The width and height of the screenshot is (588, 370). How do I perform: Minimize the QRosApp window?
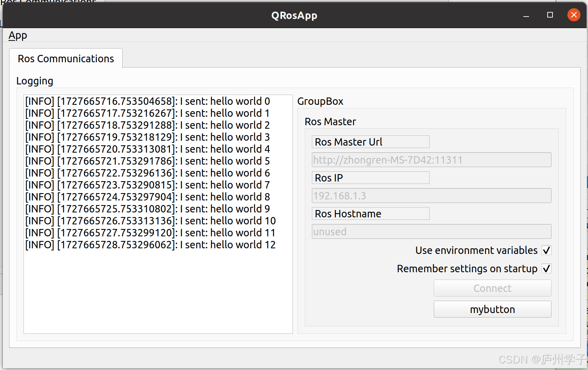[x=526, y=15]
